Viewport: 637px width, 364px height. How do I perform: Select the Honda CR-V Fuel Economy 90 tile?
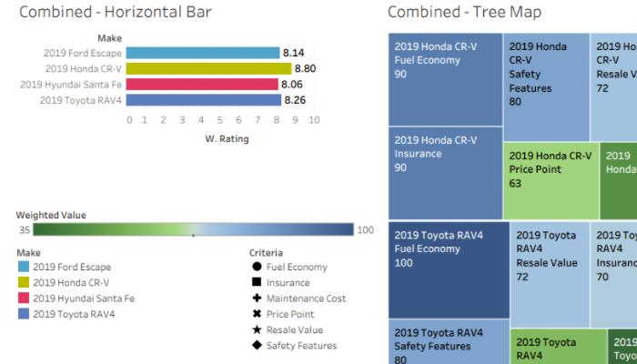446,80
